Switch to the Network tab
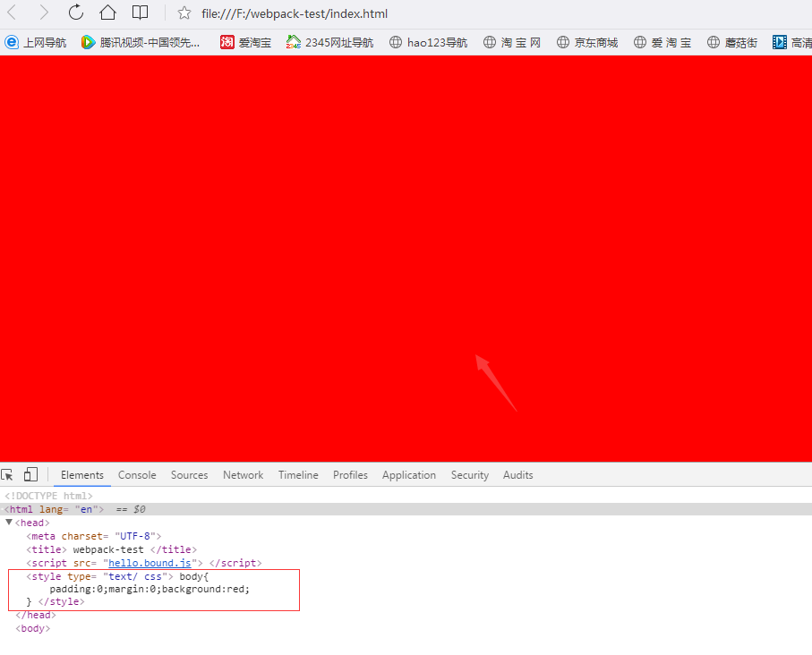This screenshot has height=655, width=812. point(243,475)
